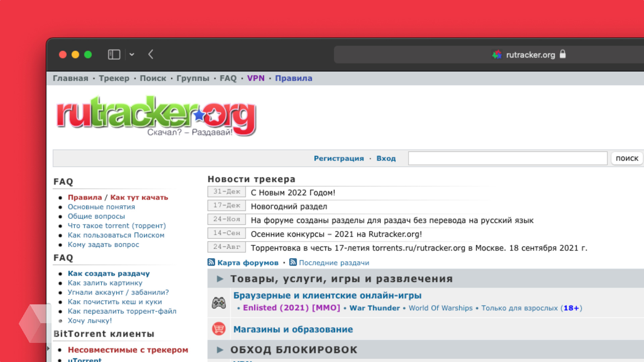This screenshot has width=644, height=362.
Task: Open the Enlisted (2021) [MMO] link
Action: pyautogui.click(x=291, y=308)
